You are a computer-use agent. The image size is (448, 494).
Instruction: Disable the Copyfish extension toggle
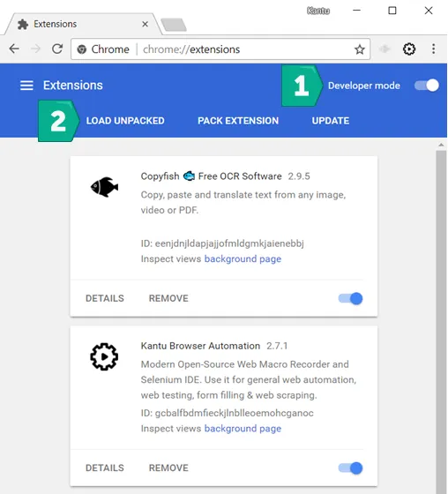click(350, 298)
